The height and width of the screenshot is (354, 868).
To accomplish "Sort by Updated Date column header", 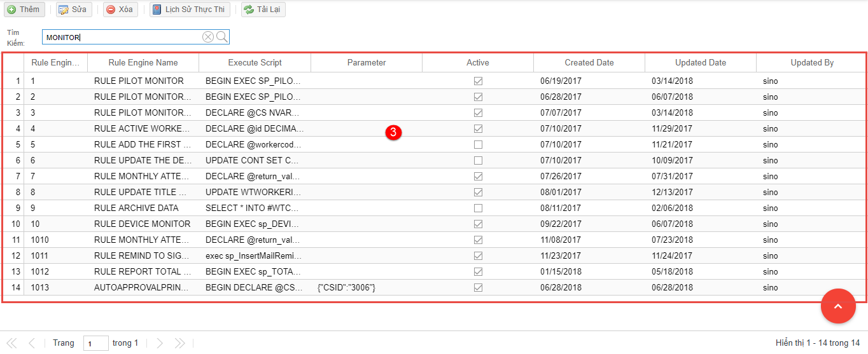I will [700, 62].
